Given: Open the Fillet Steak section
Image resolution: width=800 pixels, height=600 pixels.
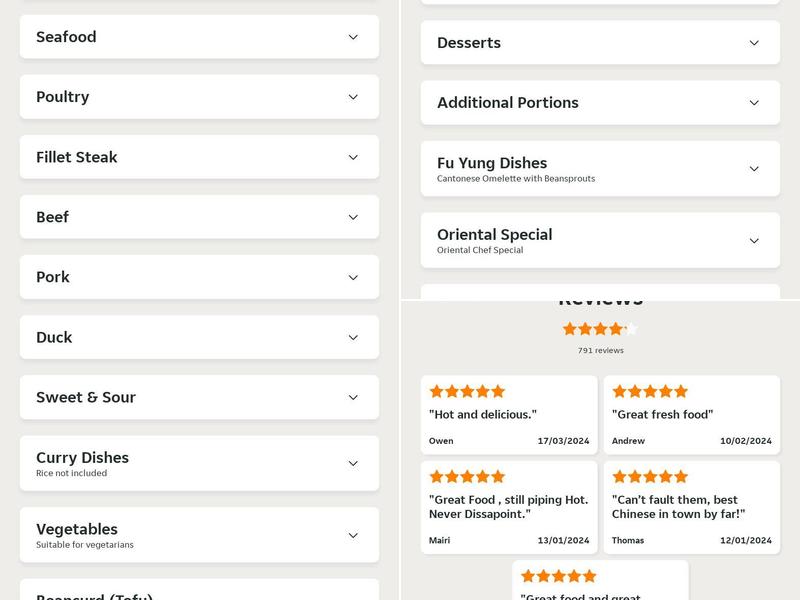Looking at the screenshot, I should [x=199, y=157].
